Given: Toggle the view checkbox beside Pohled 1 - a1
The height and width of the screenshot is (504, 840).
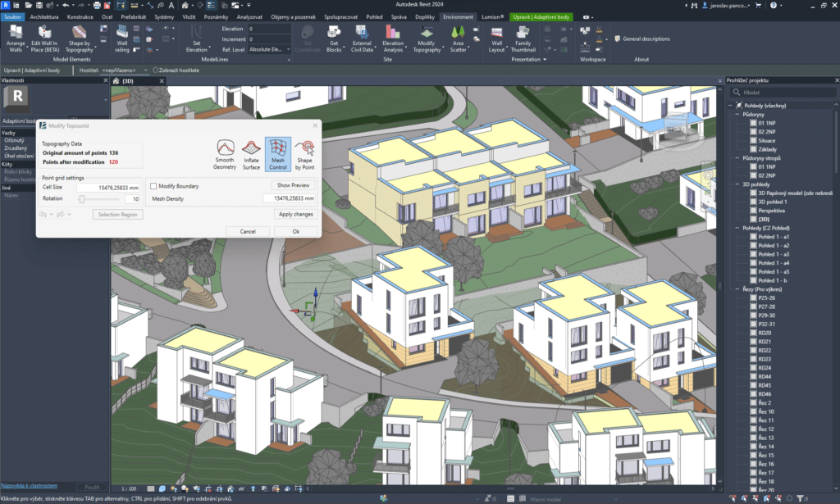Looking at the screenshot, I should 753,237.
